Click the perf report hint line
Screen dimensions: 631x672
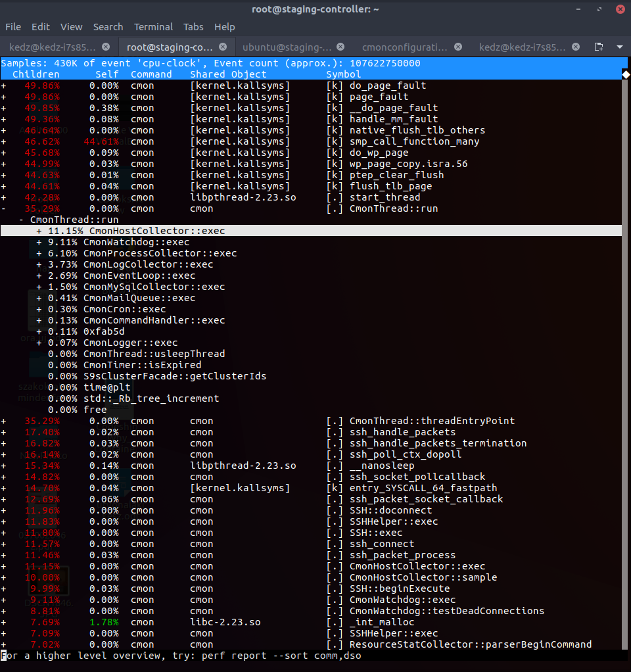pyautogui.click(x=181, y=656)
